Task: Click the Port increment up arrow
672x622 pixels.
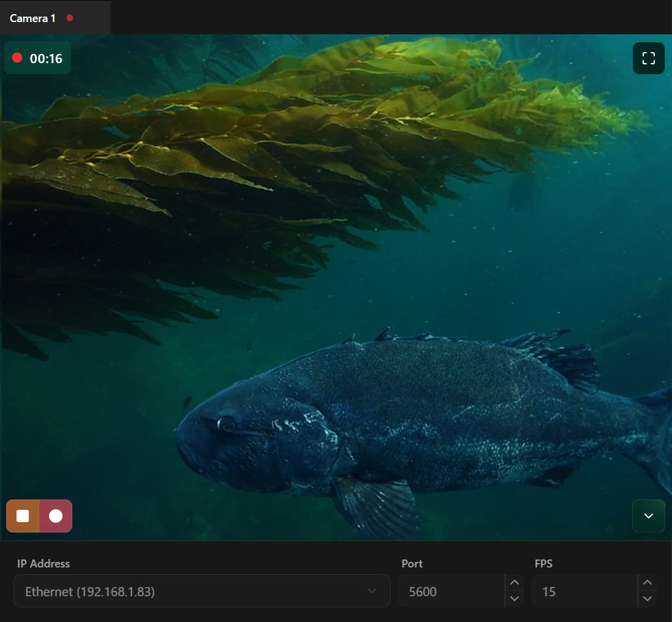Action: click(515, 582)
